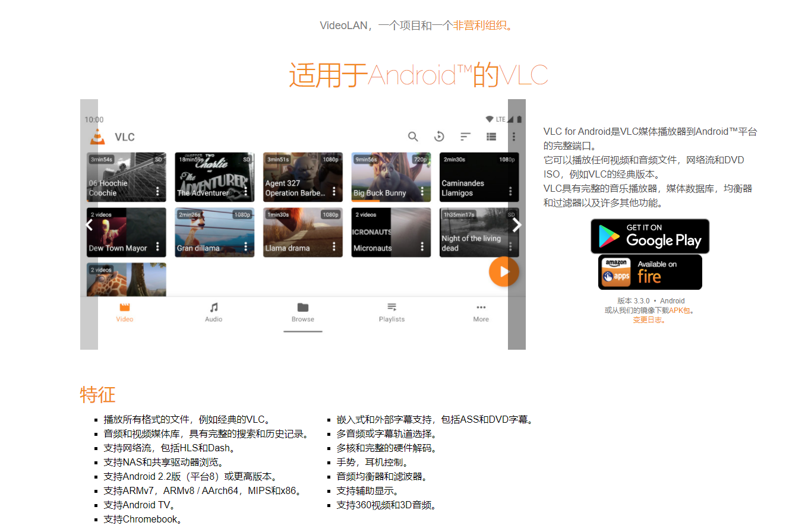Click the Available on Amazon Fire badge
The width and height of the screenshot is (805, 532).
click(650, 272)
